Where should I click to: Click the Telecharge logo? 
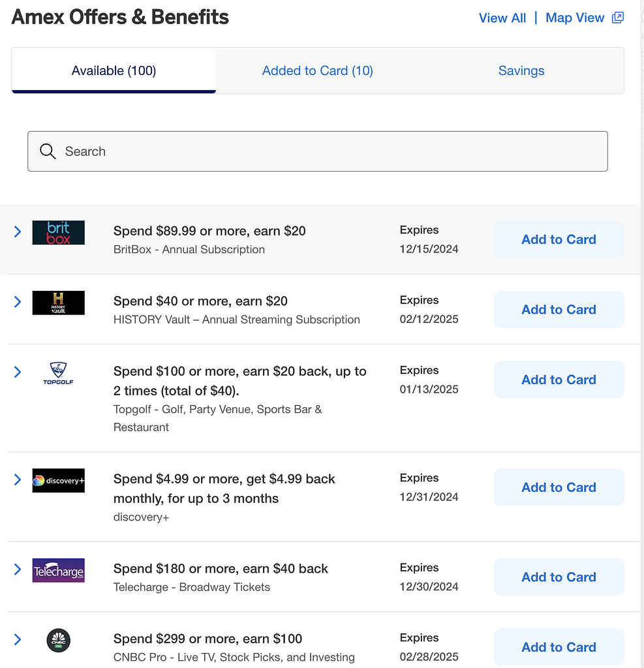point(58,570)
